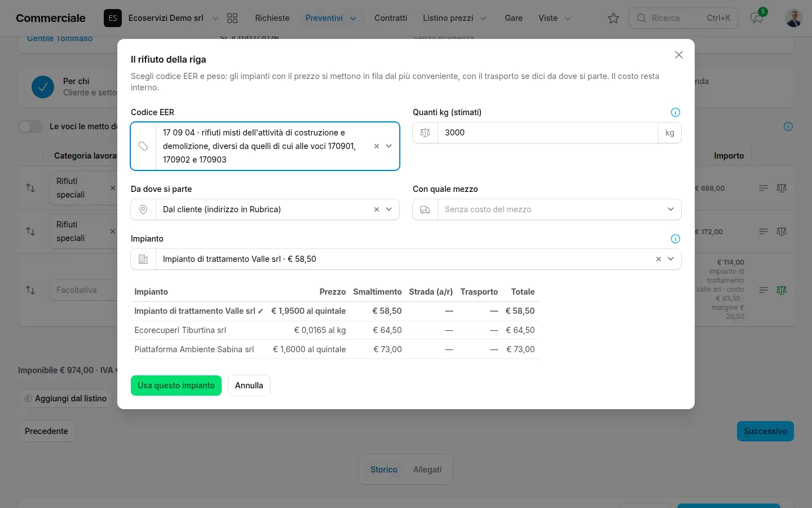
Task: Select the Ecorecuperi Tiburtina srl row
Action: pyautogui.click(x=334, y=330)
